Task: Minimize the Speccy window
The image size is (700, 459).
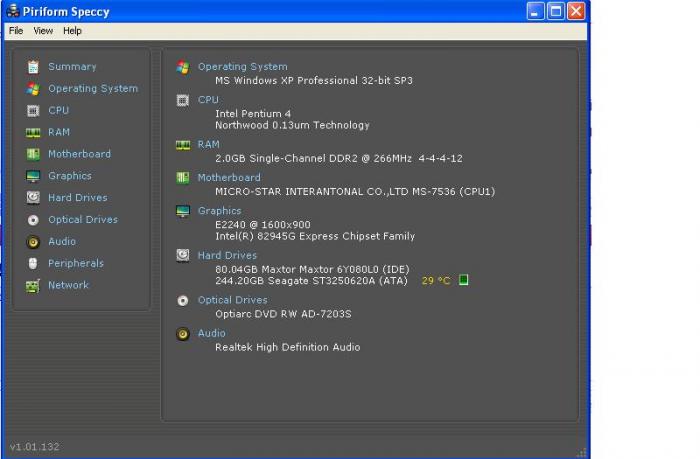Action: 536,11
